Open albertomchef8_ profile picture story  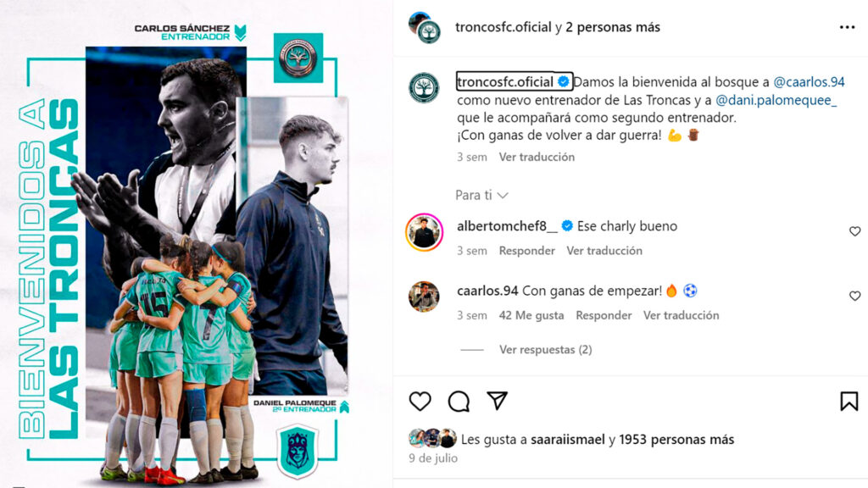[424, 232]
